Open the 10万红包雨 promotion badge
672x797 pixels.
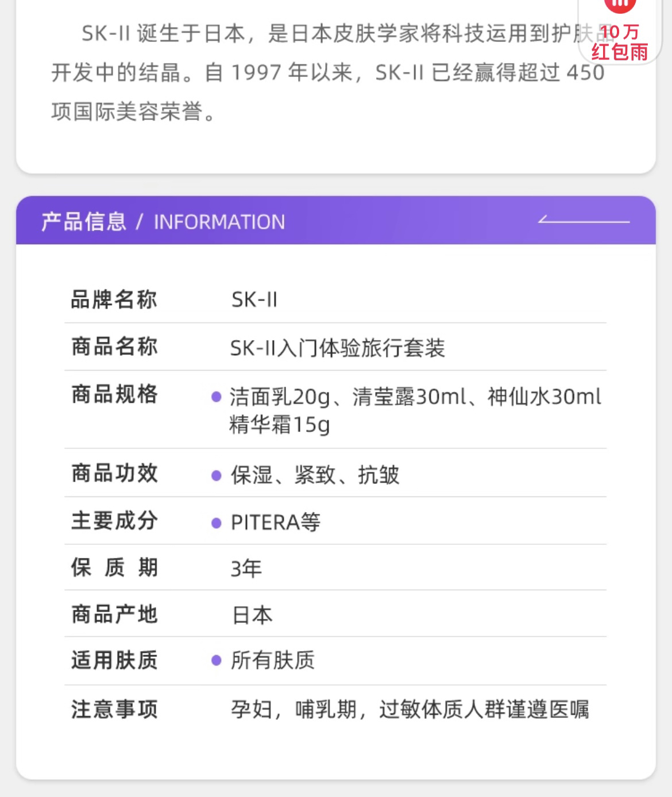point(620,43)
